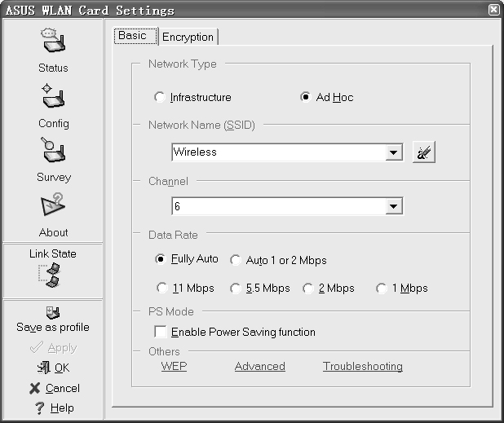This screenshot has height=423, width=504.
Task: Open the Status page icon
Action: click(53, 43)
